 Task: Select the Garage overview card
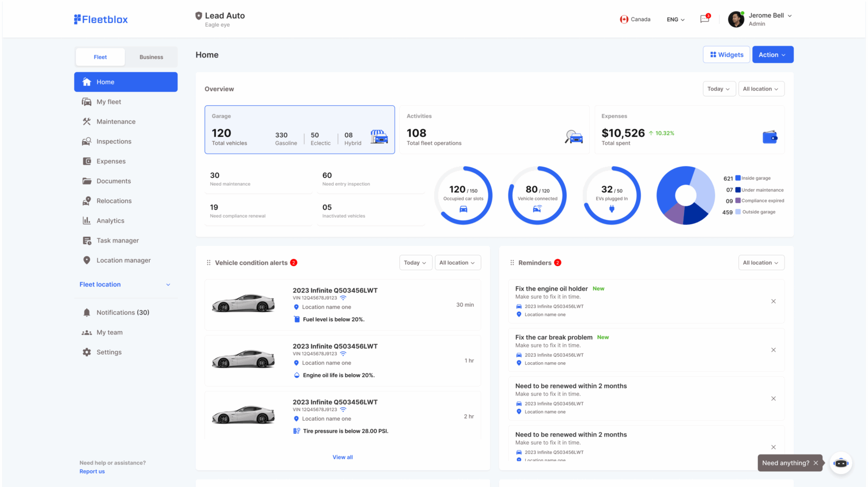tap(299, 130)
